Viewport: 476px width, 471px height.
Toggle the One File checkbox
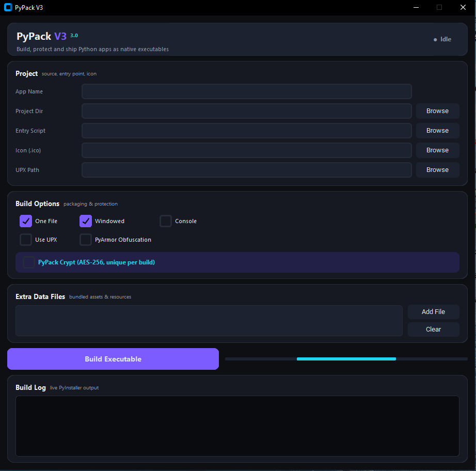(26, 221)
